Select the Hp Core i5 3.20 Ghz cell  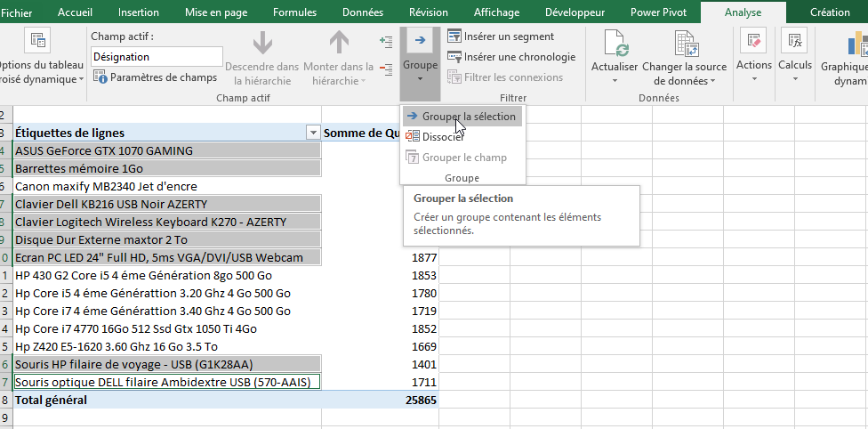coord(167,293)
